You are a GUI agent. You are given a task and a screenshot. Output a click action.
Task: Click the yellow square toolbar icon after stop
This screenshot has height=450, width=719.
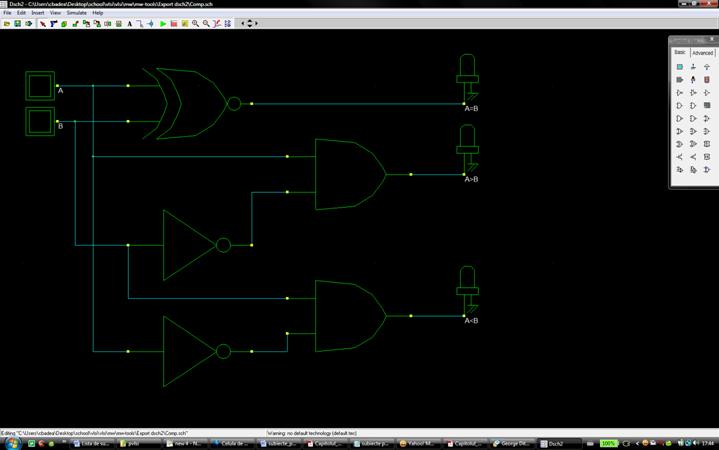185,23
